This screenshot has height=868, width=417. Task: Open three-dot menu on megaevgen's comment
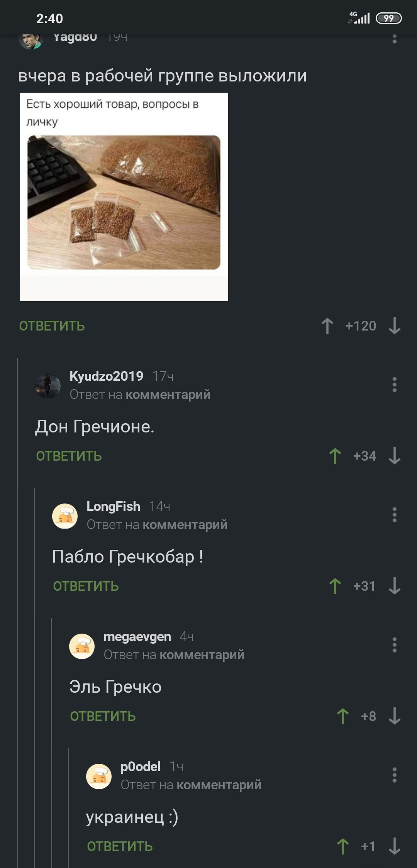point(394,645)
